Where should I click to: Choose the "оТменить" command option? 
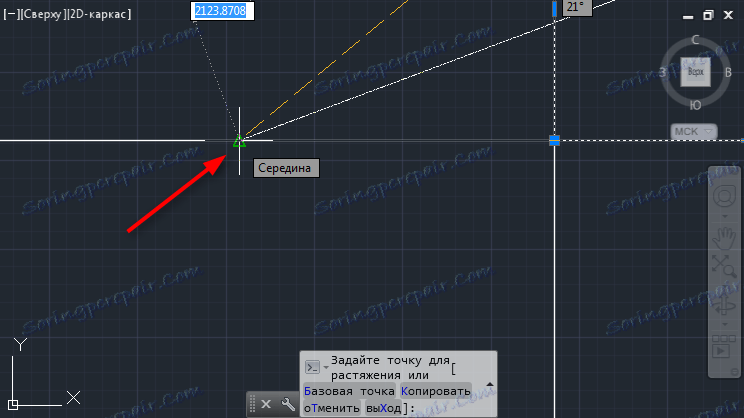pos(332,408)
